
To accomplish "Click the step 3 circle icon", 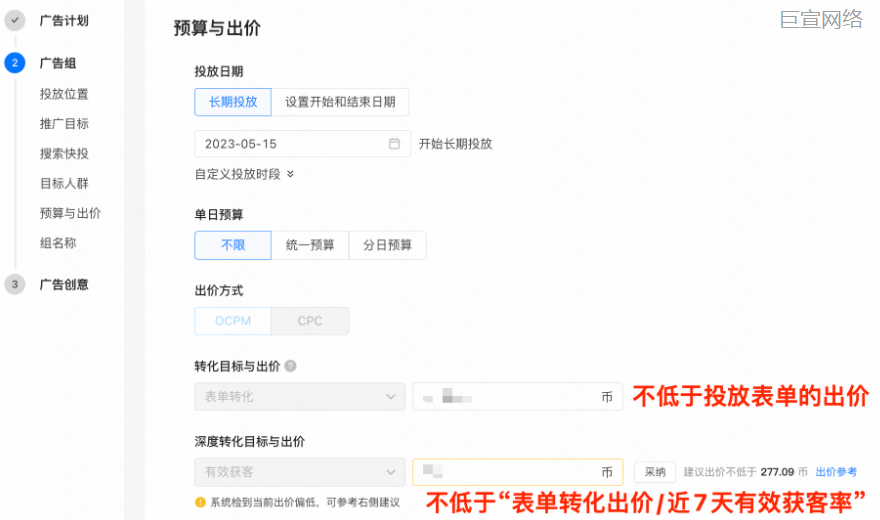I will [x=14, y=285].
